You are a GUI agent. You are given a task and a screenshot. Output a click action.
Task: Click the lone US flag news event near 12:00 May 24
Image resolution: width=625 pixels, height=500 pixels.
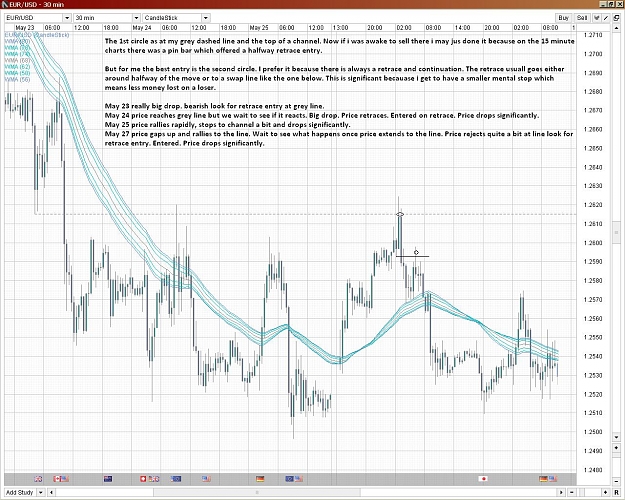[206, 479]
